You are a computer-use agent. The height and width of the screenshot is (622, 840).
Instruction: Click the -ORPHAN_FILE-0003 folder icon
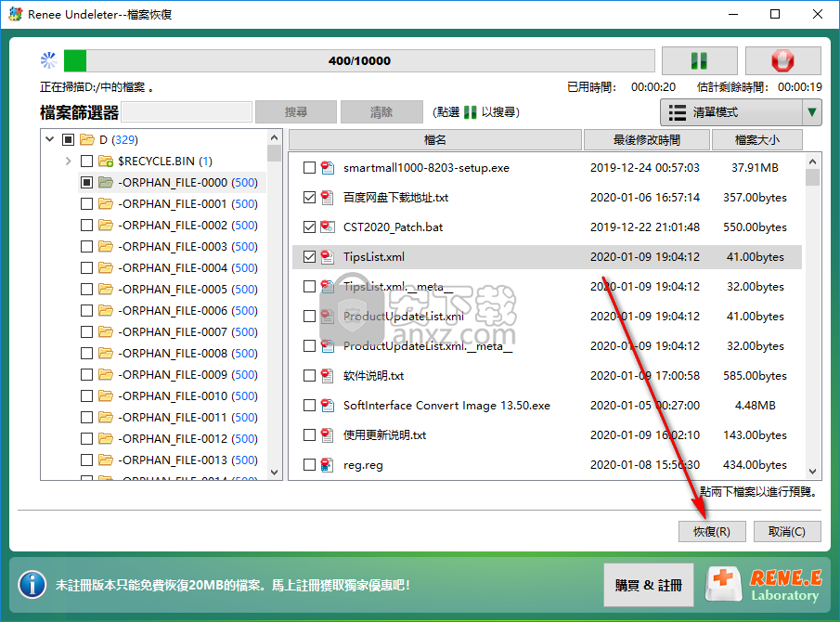pyautogui.click(x=106, y=246)
